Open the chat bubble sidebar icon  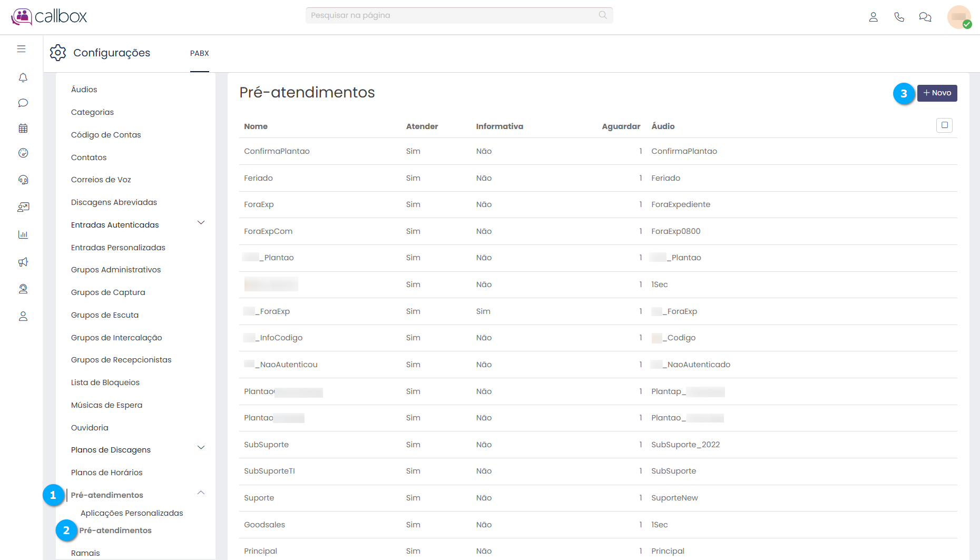[x=23, y=103]
